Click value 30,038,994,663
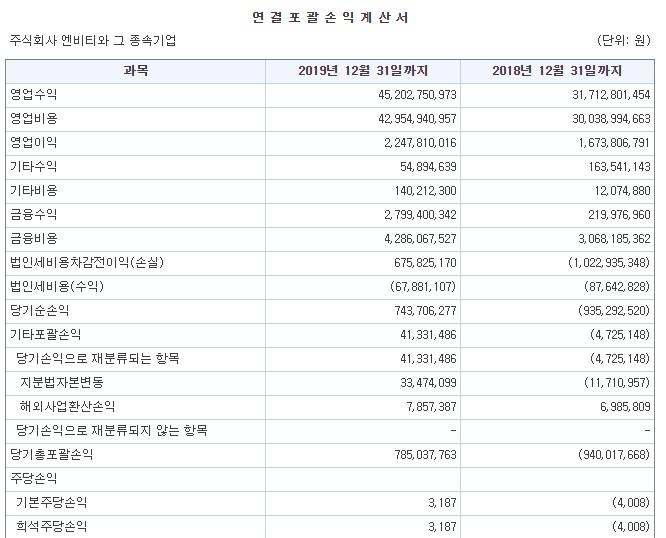The width and height of the screenshot is (666, 538). pyautogui.click(x=611, y=118)
